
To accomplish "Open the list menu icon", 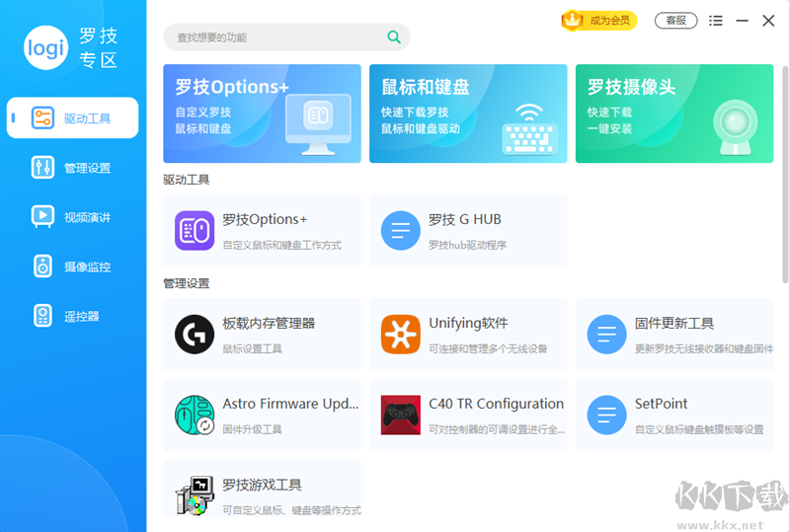I will [715, 21].
